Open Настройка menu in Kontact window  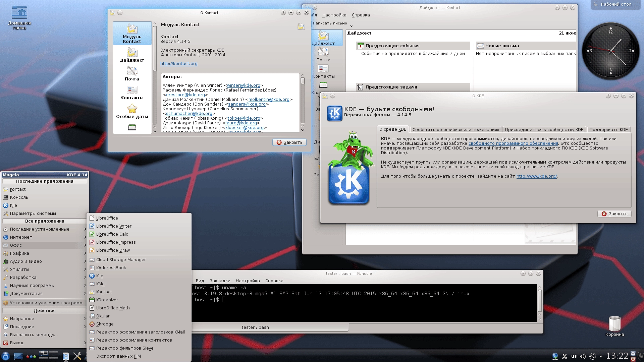click(334, 15)
